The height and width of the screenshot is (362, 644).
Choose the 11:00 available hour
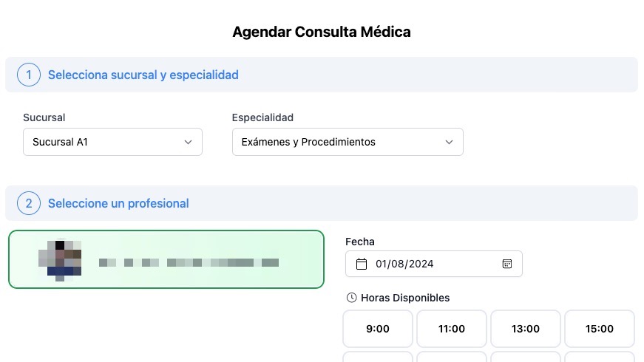(x=452, y=329)
